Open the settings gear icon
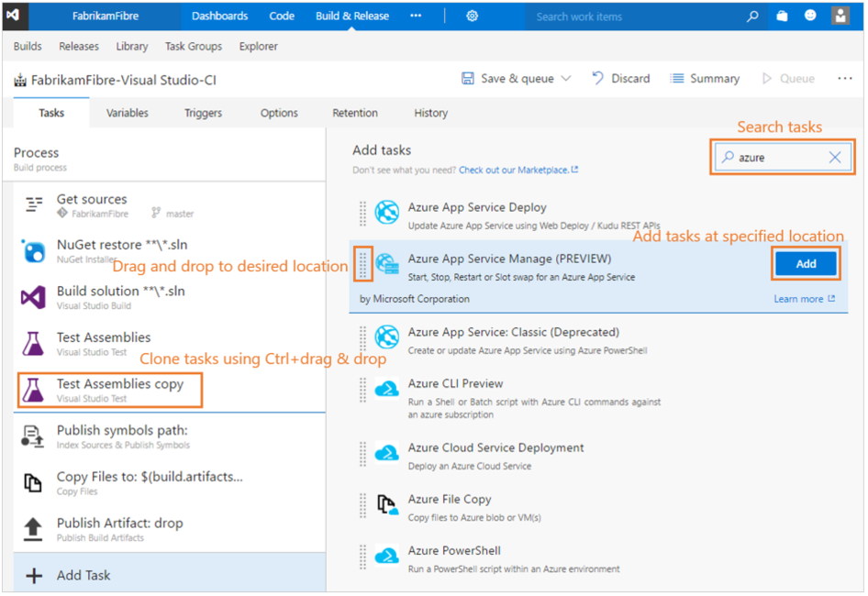 click(472, 17)
